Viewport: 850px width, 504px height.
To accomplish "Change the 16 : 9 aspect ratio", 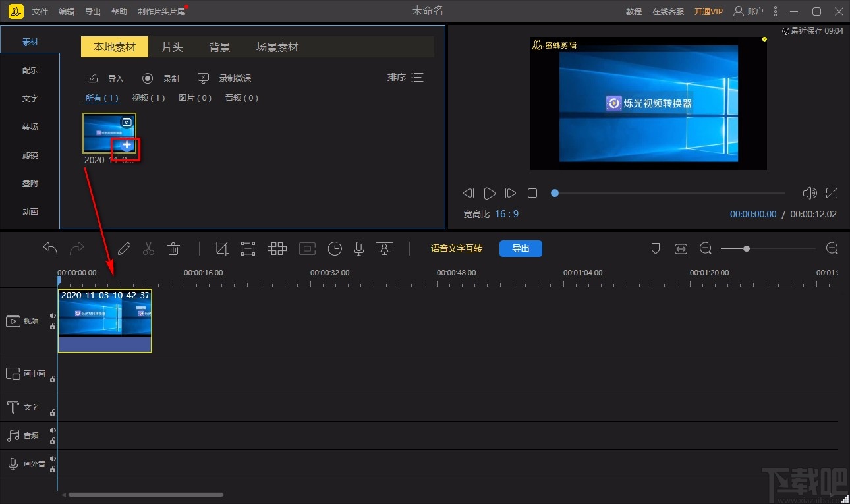I will pyautogui.click(x=507, y=214).
